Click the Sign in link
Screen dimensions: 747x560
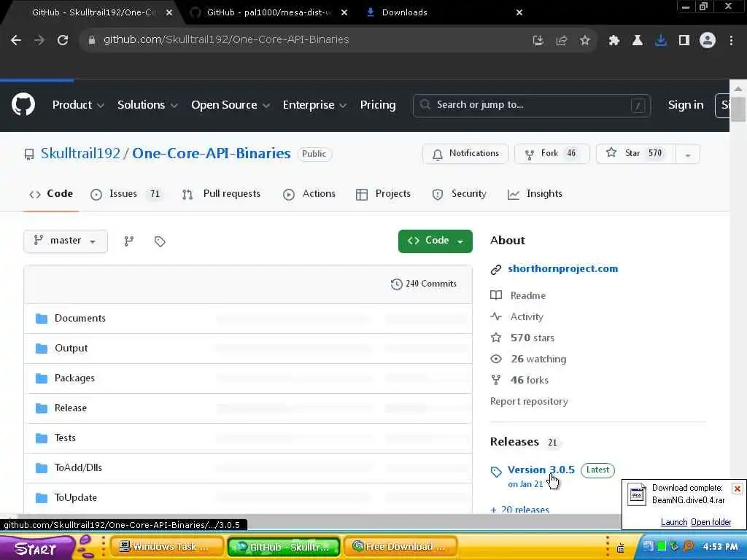[686, 105]
